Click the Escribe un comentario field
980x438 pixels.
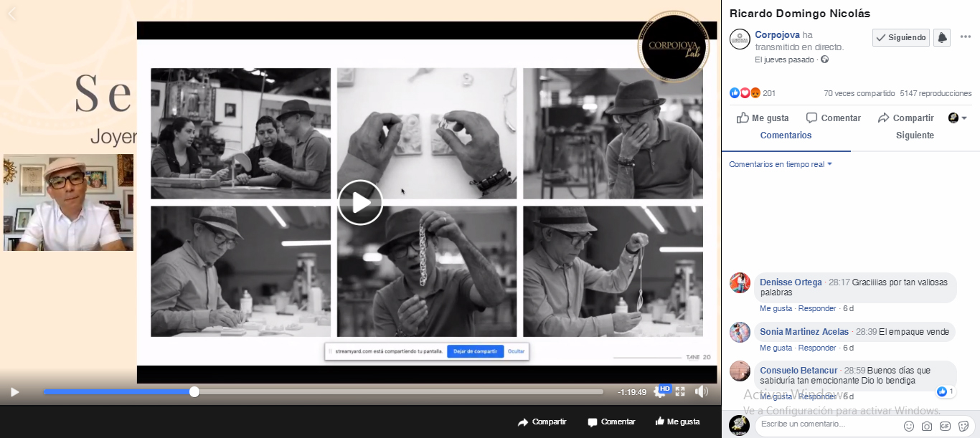pos(825,424)
